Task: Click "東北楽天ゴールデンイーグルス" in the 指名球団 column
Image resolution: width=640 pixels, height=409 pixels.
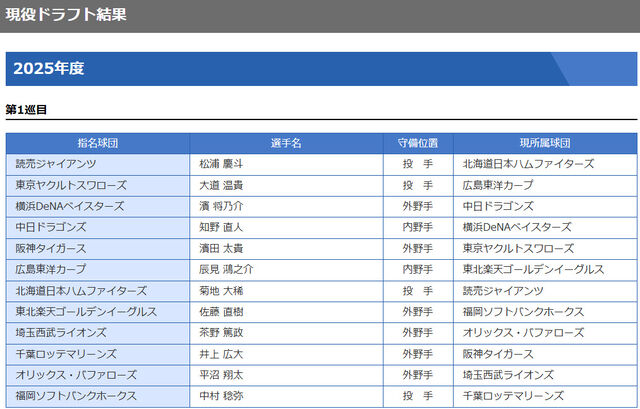Action: click(x=86, y=312)
